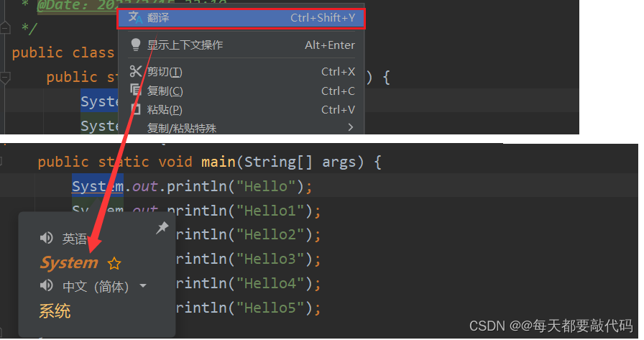This screenshot has height=340, width=644.
Task: Click the "Hello3" string literal
Action: [x=270, y=259]
